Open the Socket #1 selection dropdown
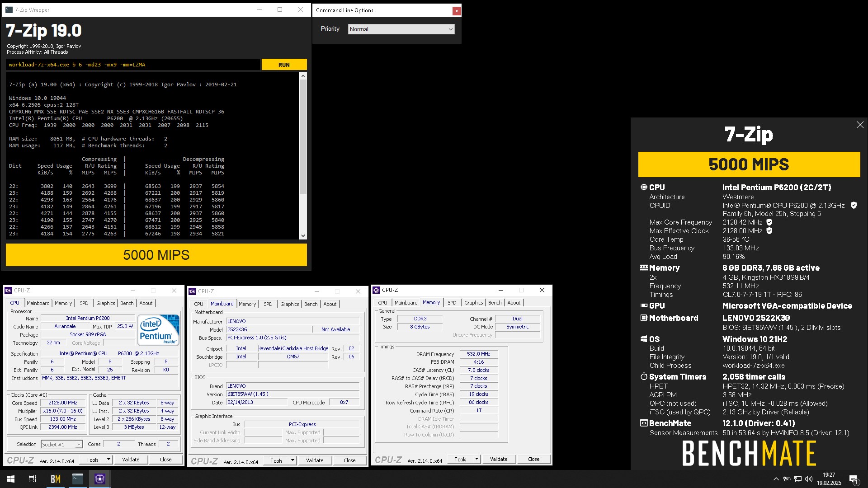 (62, 444)
